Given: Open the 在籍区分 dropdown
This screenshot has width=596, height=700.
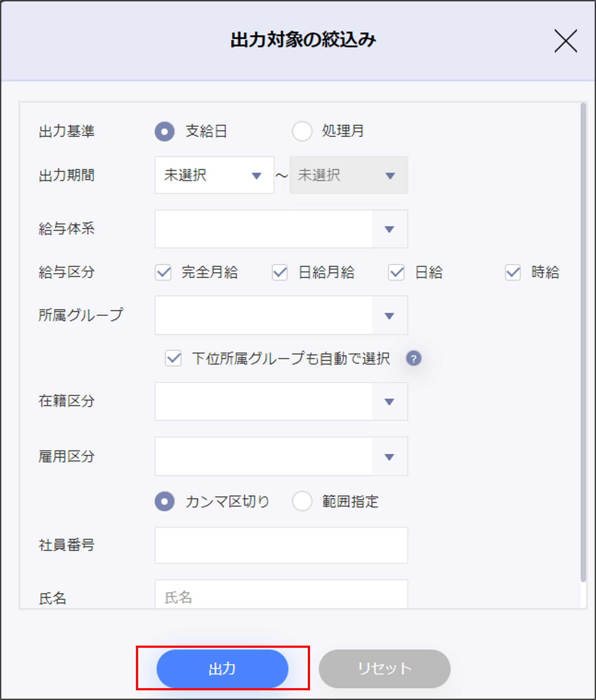Looking at the screenshot, I should tap(281, 401).
